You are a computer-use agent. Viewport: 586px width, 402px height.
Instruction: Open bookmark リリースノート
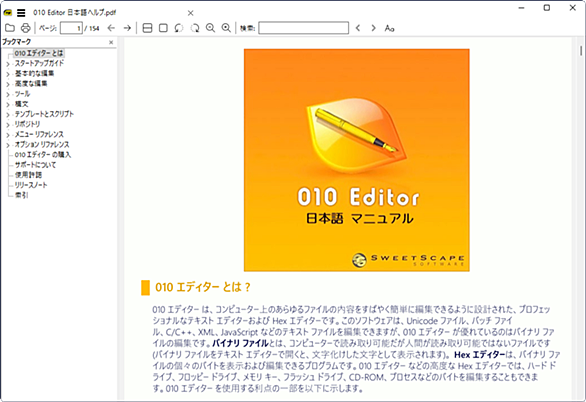[x=31, y=185]
